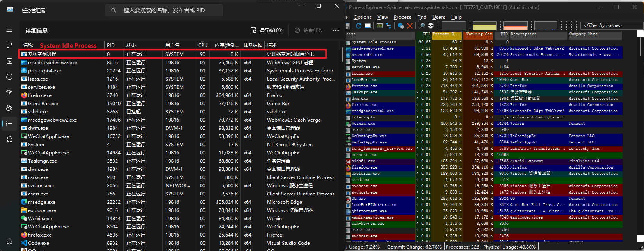The image size is (644, 251).
Task: Open App history page in Task Manager sidebar
Action: pos(9,77)
